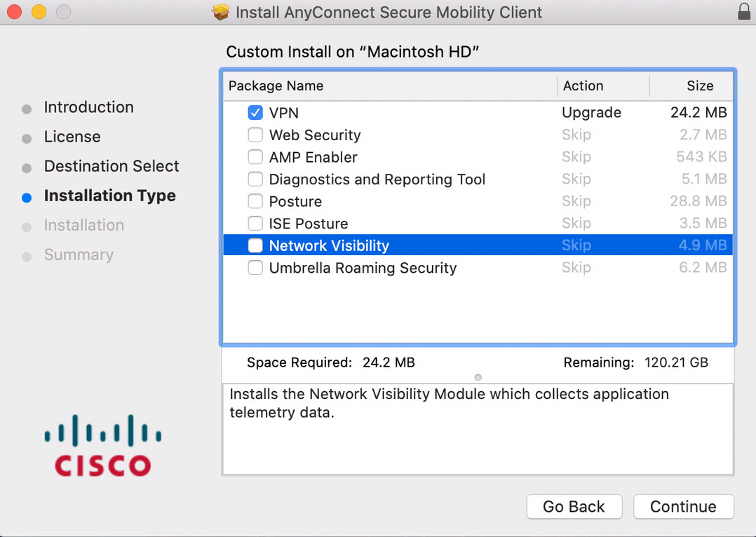Click the Cisco logo
Screen dimensions: 756x537
[102, 445]
